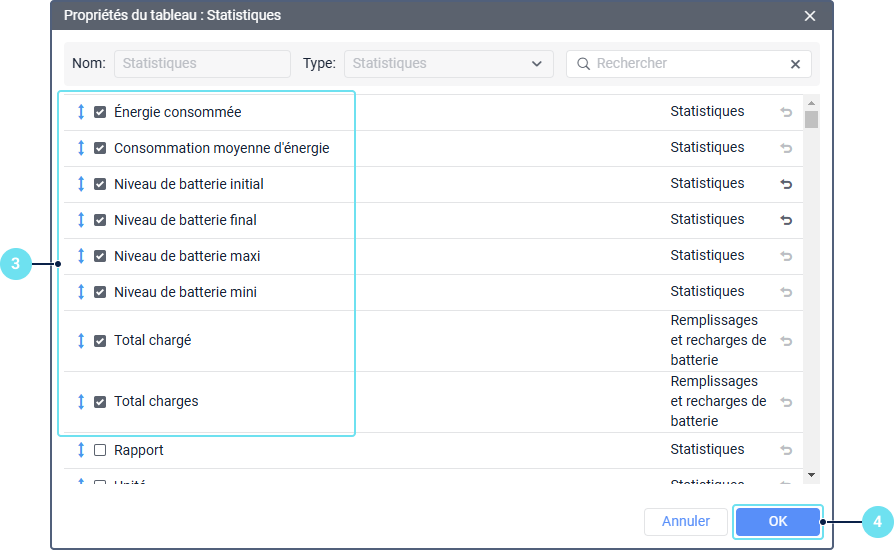Click the revert arrow for Consommation moyenne d'énergie

[786, 148]
